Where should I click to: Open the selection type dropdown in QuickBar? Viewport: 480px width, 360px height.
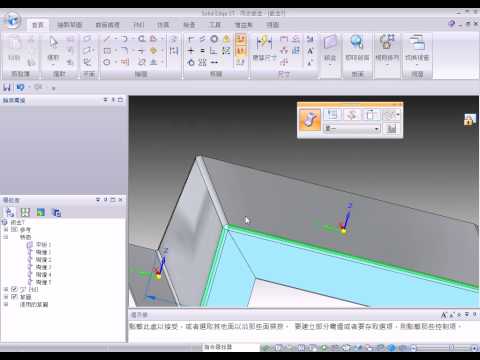coord(352,128)
